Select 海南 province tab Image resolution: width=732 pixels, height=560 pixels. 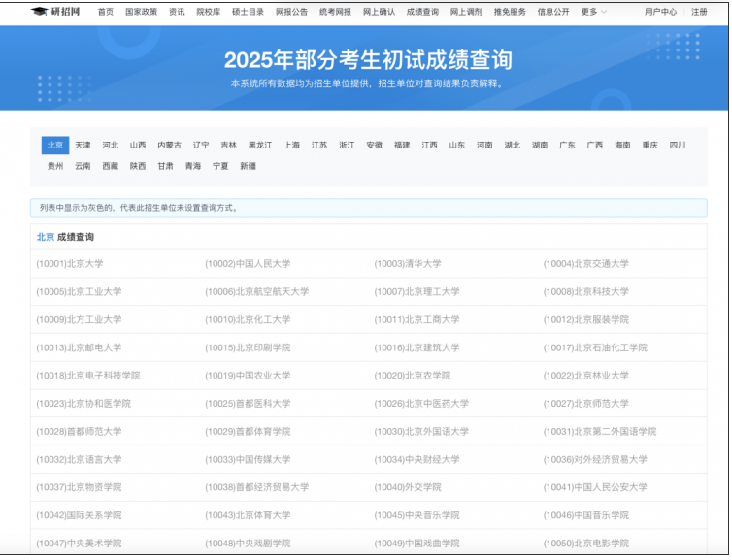[x=622, y=146]
